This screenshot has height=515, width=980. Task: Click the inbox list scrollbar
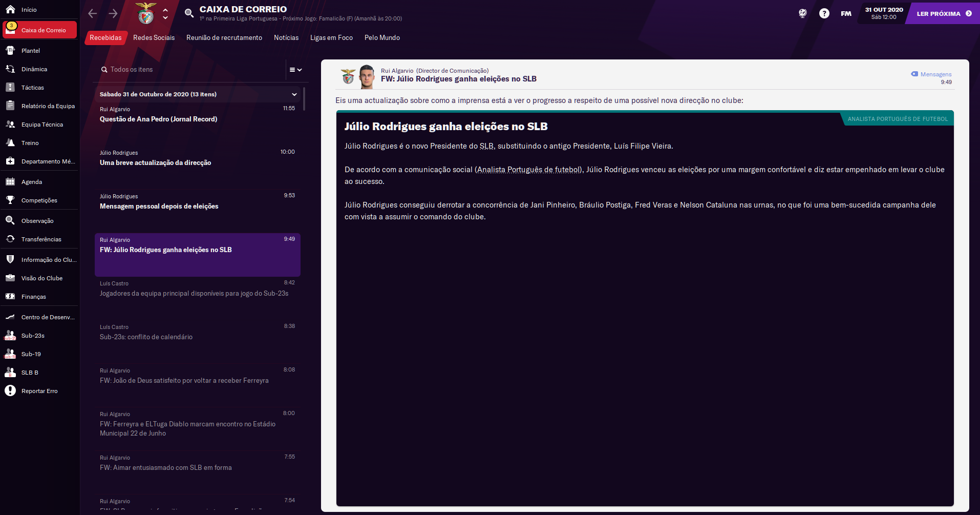point(304,99)
